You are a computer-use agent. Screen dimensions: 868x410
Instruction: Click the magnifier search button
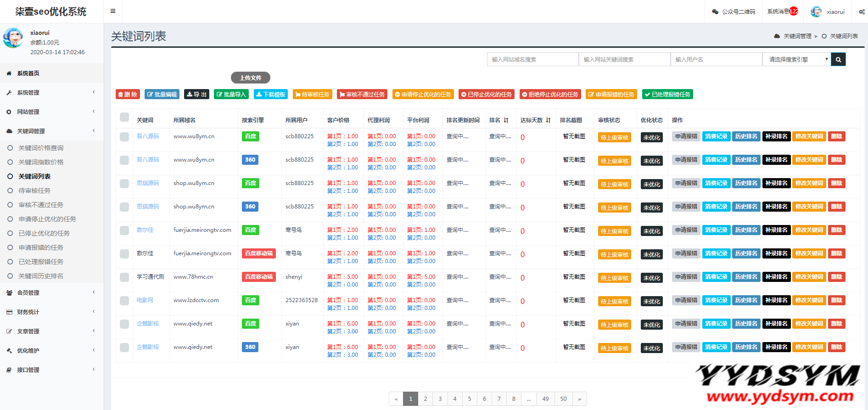pyautogui.click(x=838, y=59)
